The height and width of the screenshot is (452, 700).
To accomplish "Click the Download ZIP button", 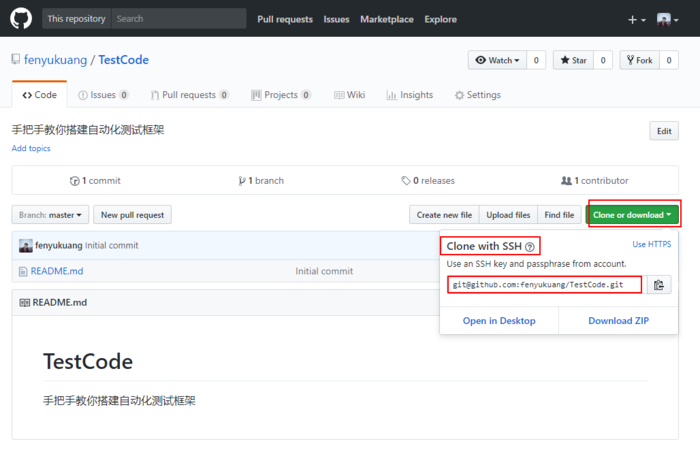I will (618, 321).
